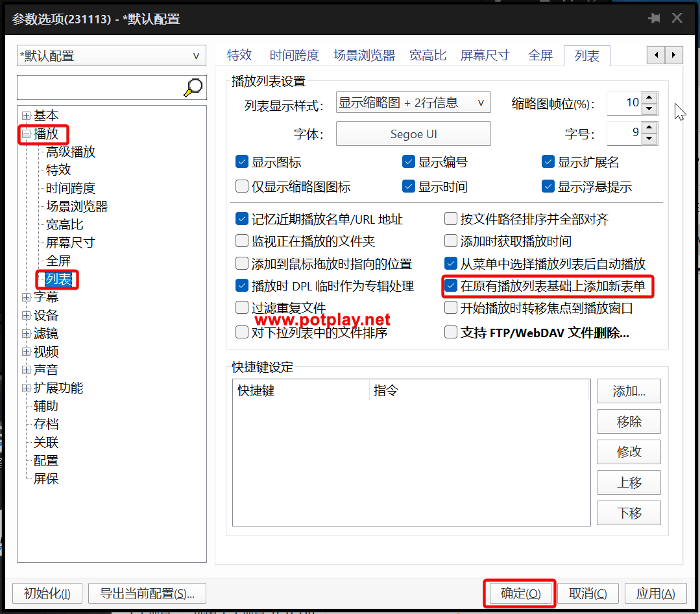The image size is (700, 614).
Task: Enable 监视正在播放的文件夹 checkbox
Action: 241,241
